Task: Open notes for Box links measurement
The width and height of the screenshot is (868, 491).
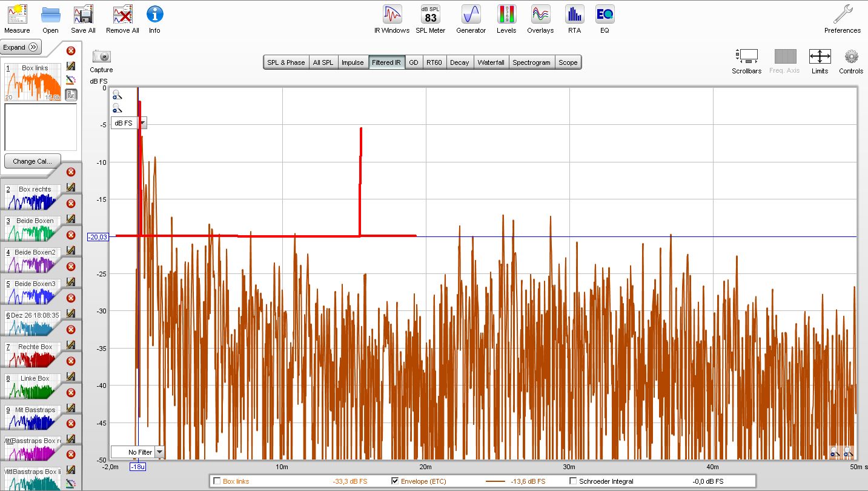Action: click(71, 95)
